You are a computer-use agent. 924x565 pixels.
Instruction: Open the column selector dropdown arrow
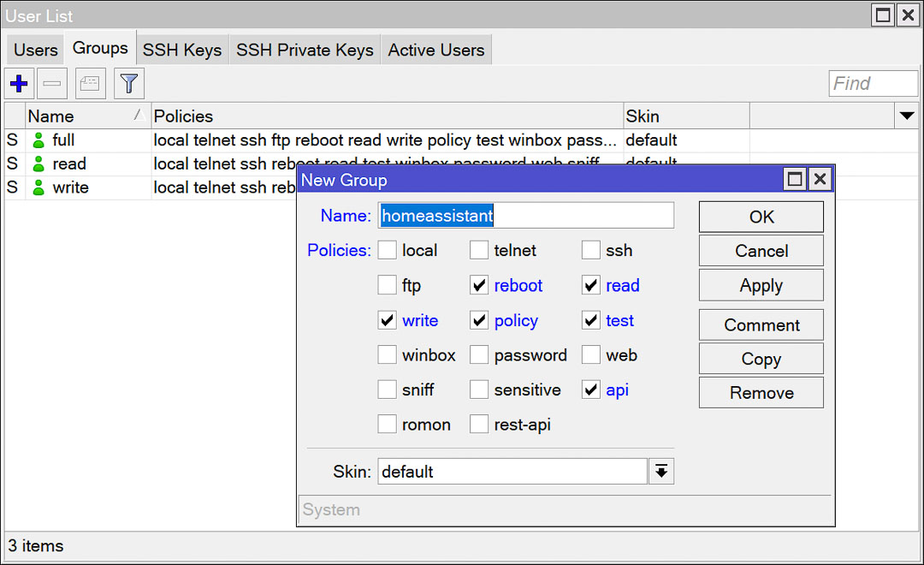pyautogui.click(x=905, y=116)
